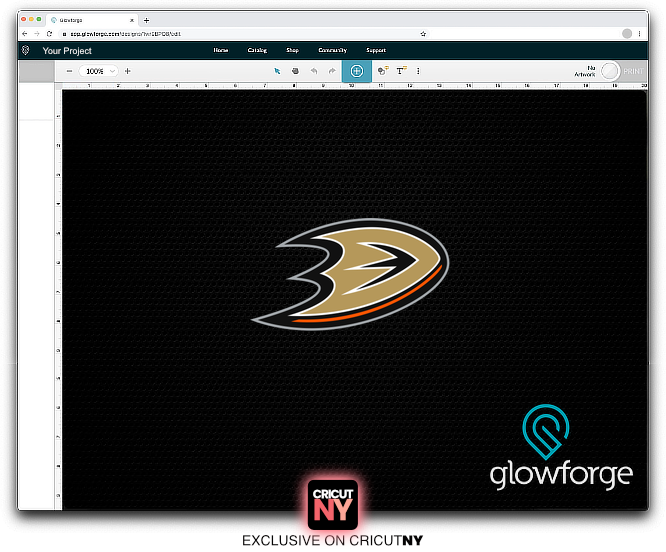Viewport: 666px width, 552px height.
Task: Open the Community menu item
Action: coord(333,50)
